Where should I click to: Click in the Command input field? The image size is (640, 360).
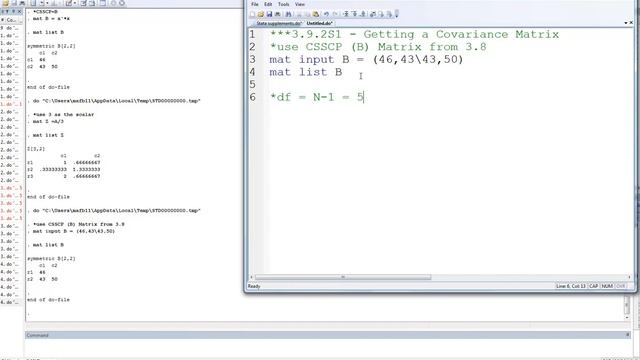(327, 348)
